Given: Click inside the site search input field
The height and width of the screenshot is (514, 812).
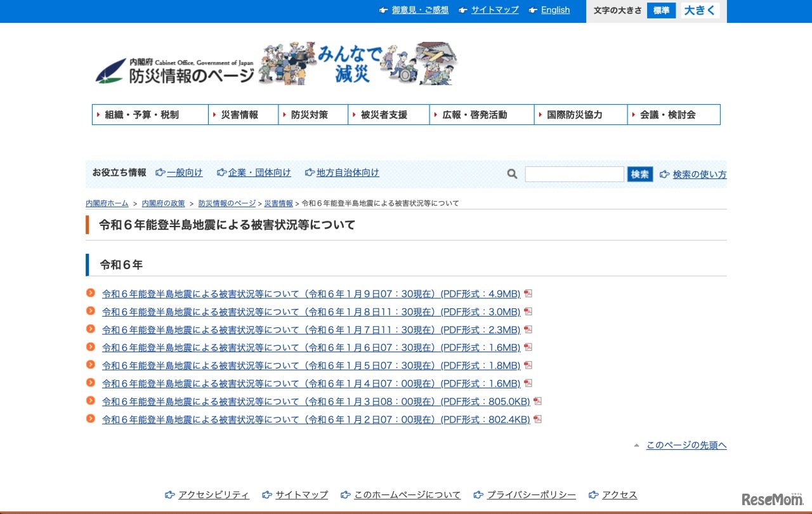Looking at the screenshot, I should (x=574, y=173).
